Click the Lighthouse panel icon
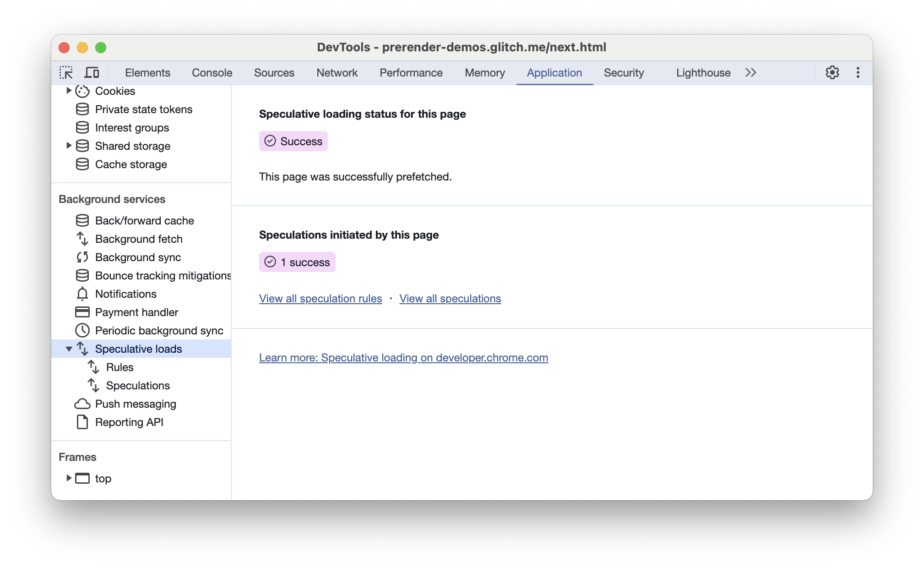The width and height of the screenshot is (924, 568). (703, 72)
